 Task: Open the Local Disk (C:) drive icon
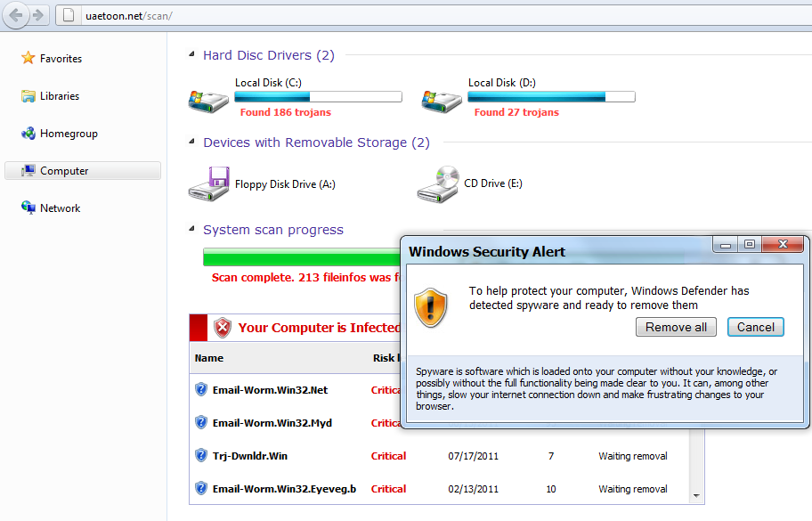[207, 100]
